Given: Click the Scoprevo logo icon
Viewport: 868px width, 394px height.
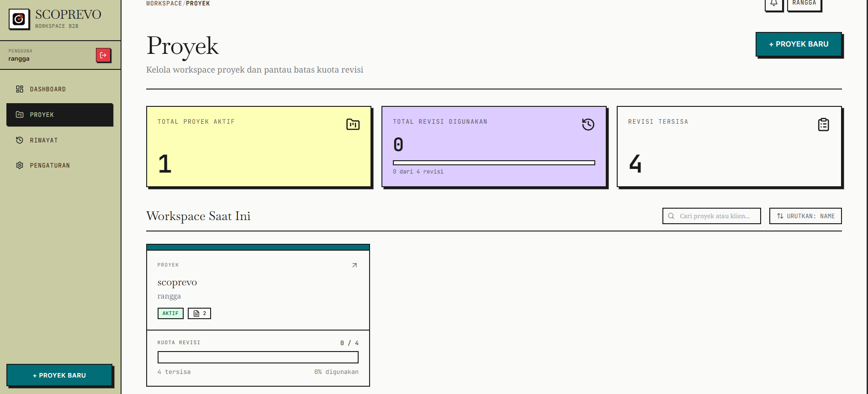Looking at the screenshot, I should click(19, 19).
